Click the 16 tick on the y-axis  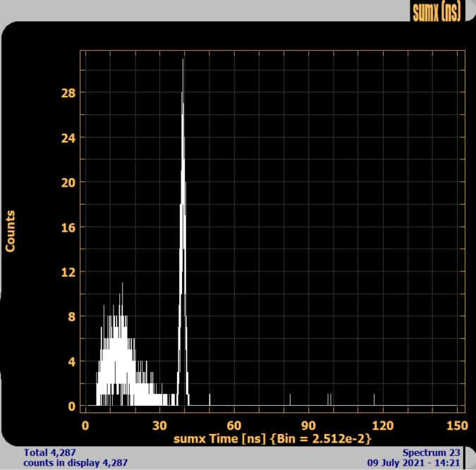(x=67, y=227)
